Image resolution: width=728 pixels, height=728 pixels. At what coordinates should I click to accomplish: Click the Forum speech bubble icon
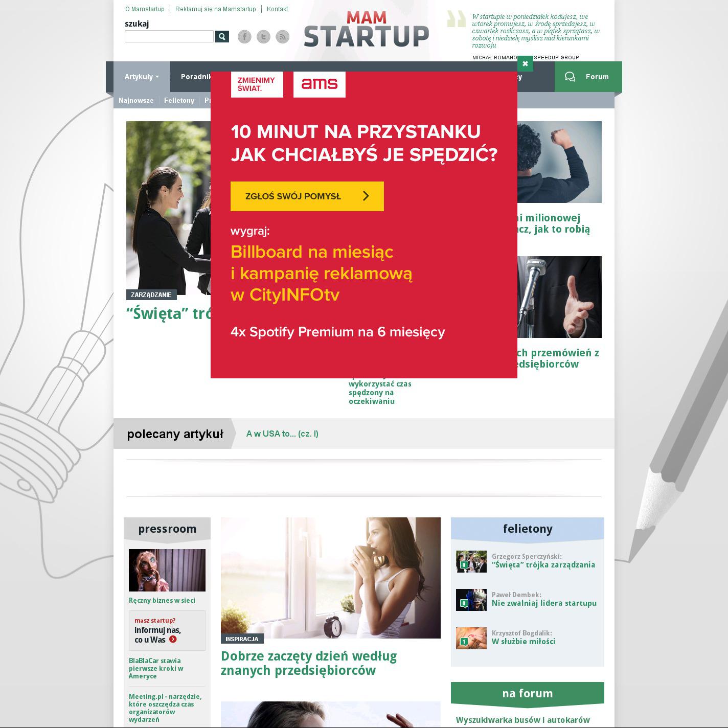[x=570, y=77]
